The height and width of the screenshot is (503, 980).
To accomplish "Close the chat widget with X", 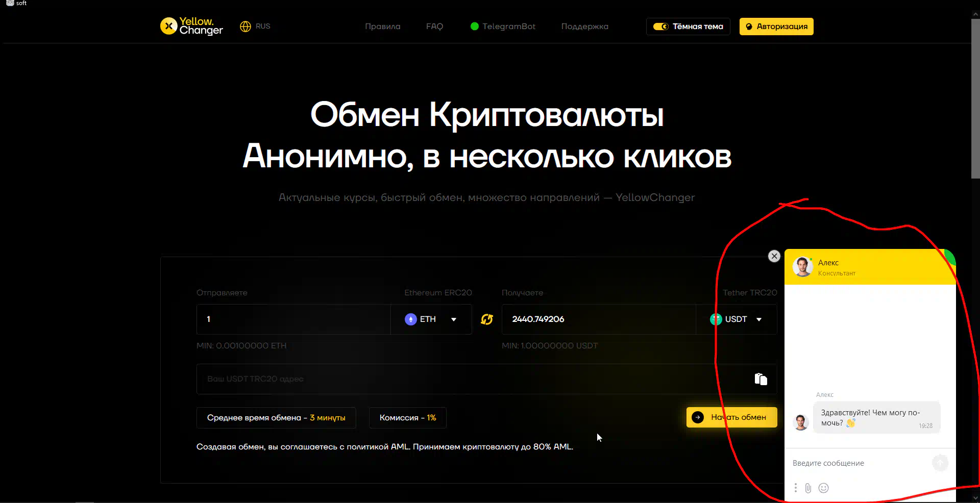I will 774,256.
